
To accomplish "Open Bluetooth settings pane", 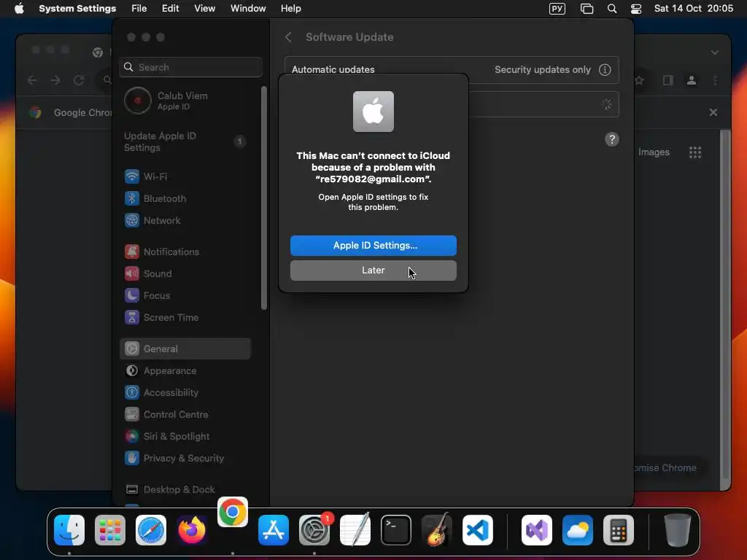I will point(185,198).
